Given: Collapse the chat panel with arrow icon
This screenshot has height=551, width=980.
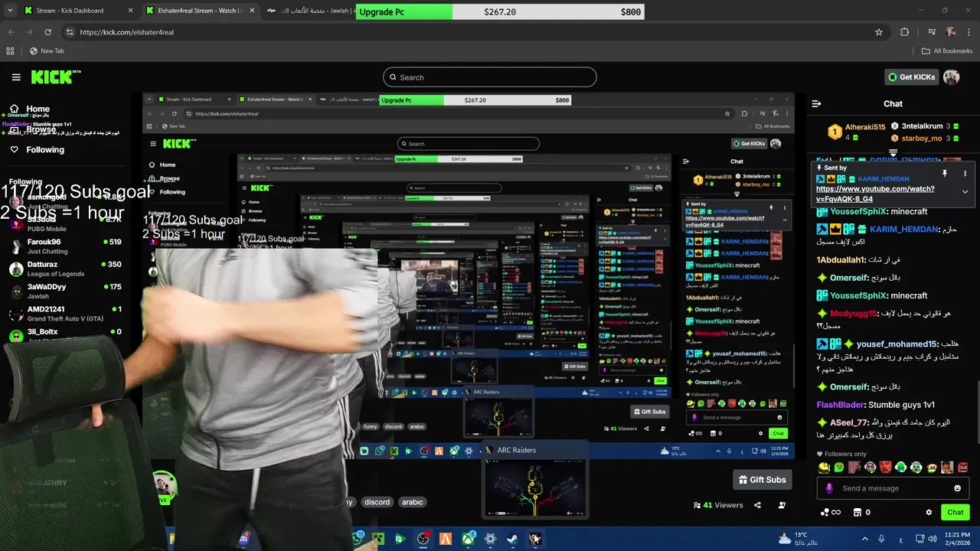Looking at the screenshot, I should pyautogui.click(x=816, y=103).
